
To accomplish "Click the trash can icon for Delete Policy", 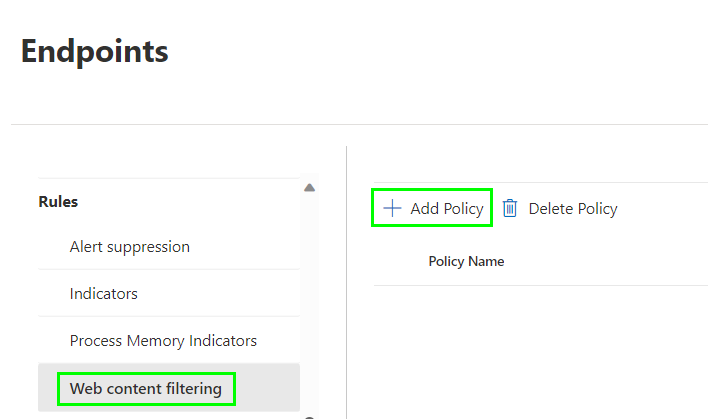I will point(510,208).
